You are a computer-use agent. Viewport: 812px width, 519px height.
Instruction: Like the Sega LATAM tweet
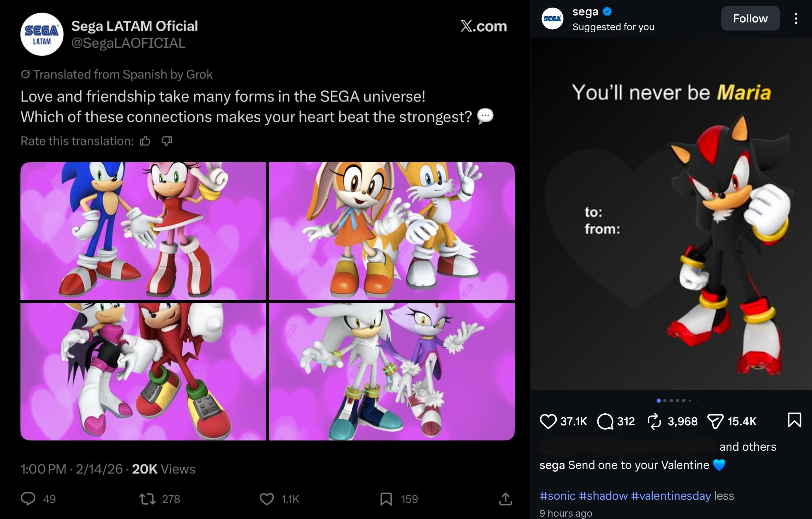(266, 499)
